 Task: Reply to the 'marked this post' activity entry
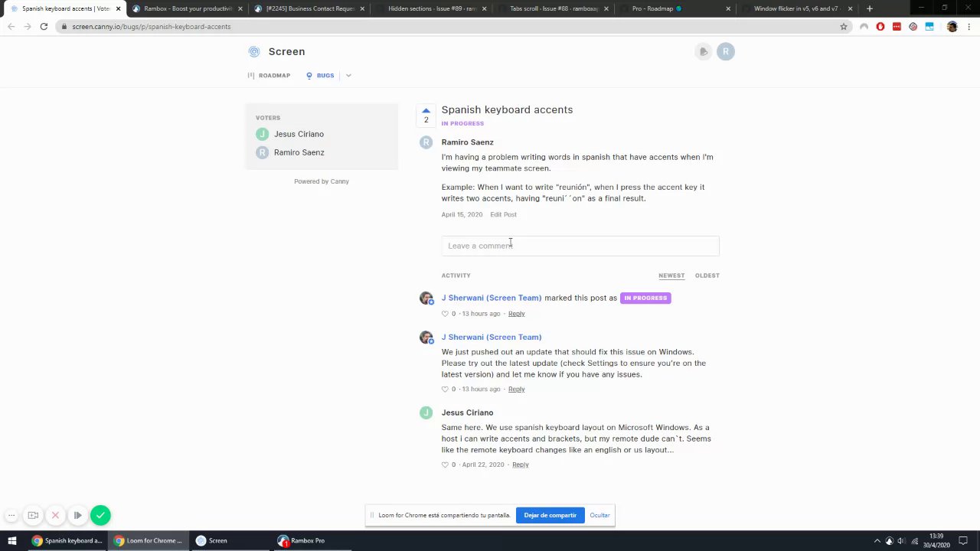(517, 314)
